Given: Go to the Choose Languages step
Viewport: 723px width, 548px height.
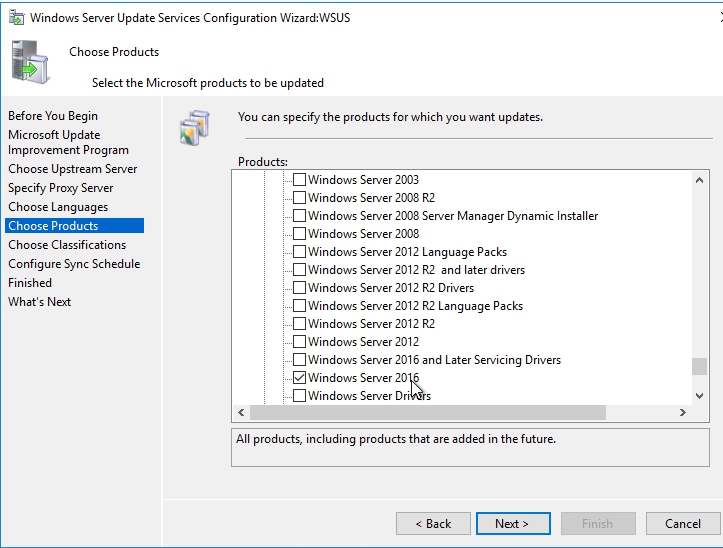Looking at the screenshot, I should (x=58, y=207).
